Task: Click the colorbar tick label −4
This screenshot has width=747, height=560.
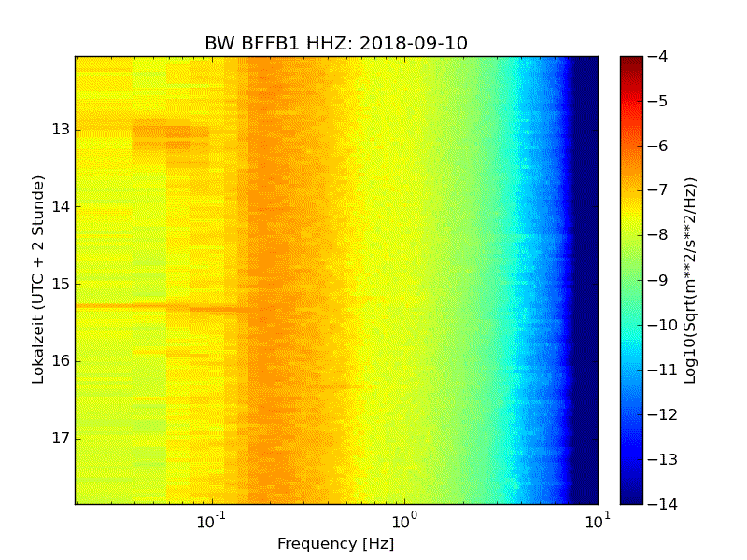Action: pyautogui.click(x=657, y=56)
